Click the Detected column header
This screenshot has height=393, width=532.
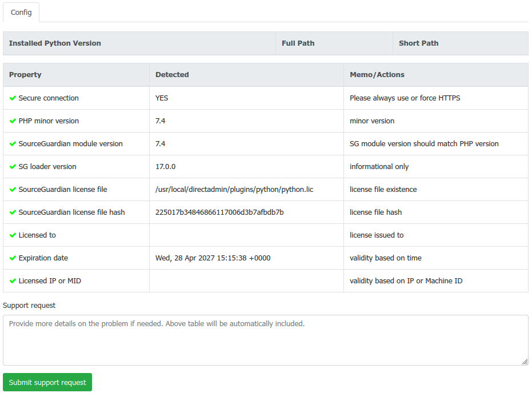pyautogui.click(x=172, y=75)
